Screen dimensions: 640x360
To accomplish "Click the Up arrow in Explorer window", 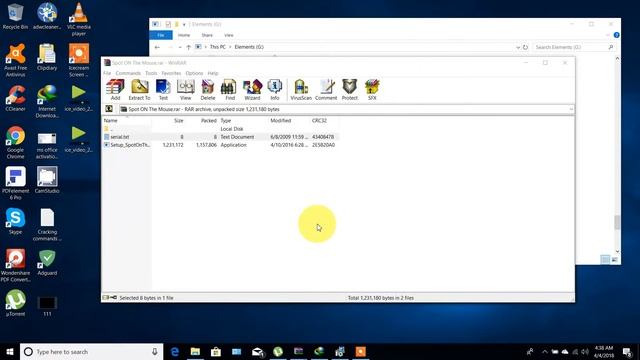I will click(188, 47).
